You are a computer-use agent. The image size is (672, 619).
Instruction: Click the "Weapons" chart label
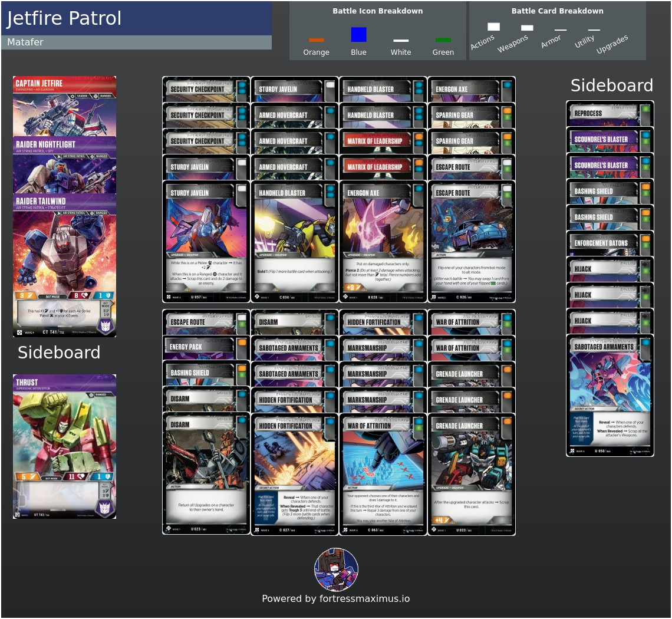[x=513, y=44]
